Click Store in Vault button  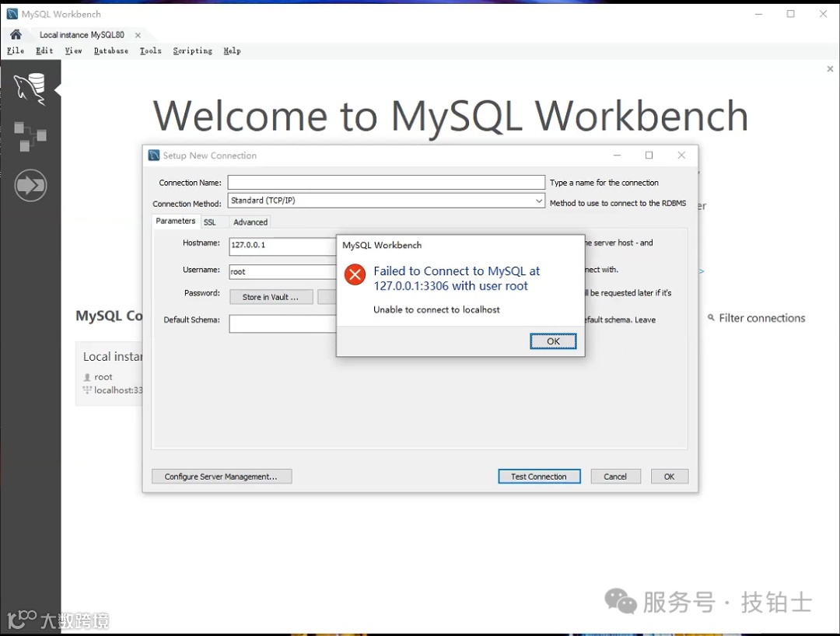click(x=271, y=297)
